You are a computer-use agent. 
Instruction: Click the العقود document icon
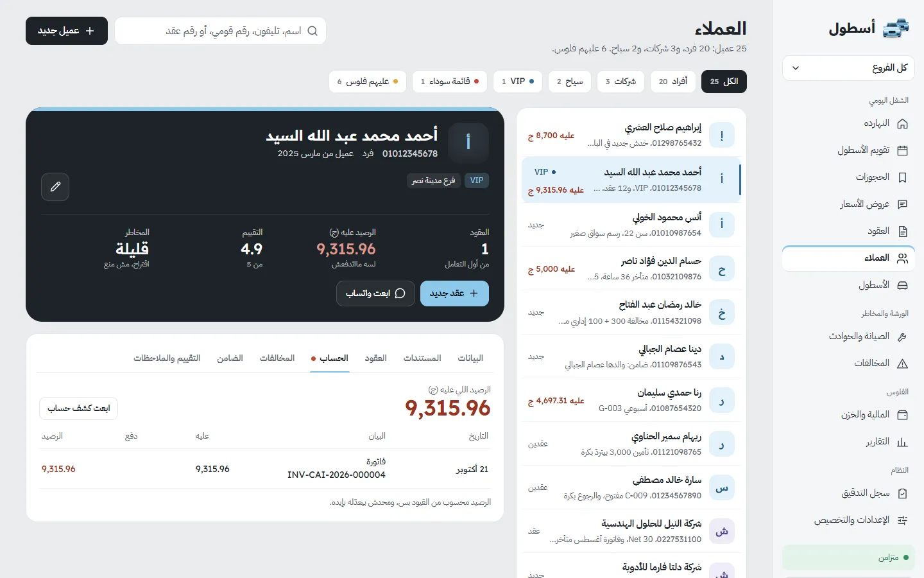[902, 231]
